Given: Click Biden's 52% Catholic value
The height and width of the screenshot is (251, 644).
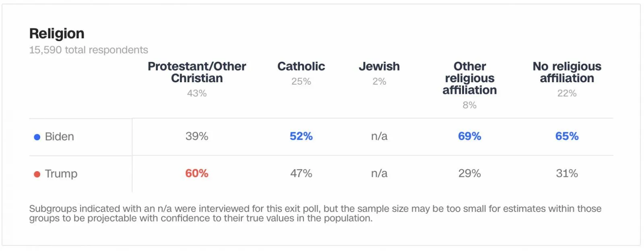Looking at the screenshot, I should (301, 136).
